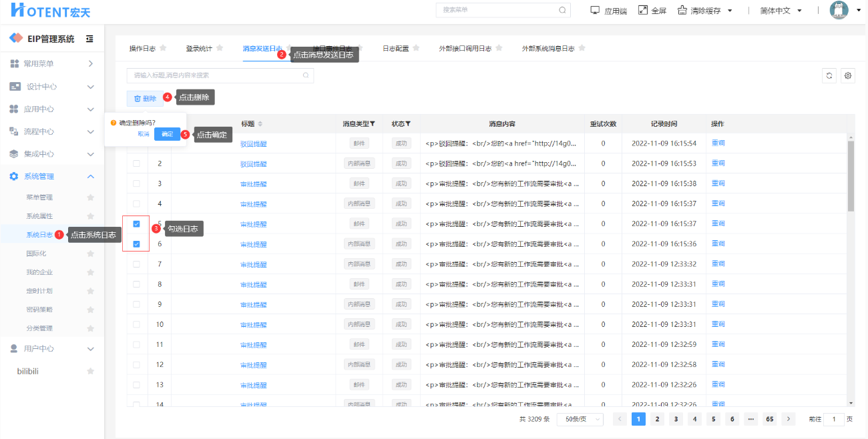Click the title and content search input field
Screen dimensions: 868x439
[214, 75]
